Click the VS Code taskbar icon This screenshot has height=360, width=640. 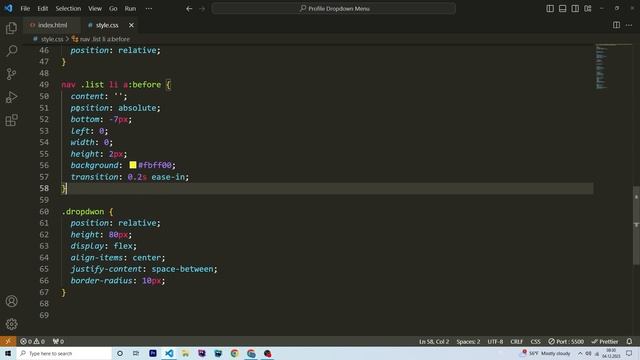169,353
